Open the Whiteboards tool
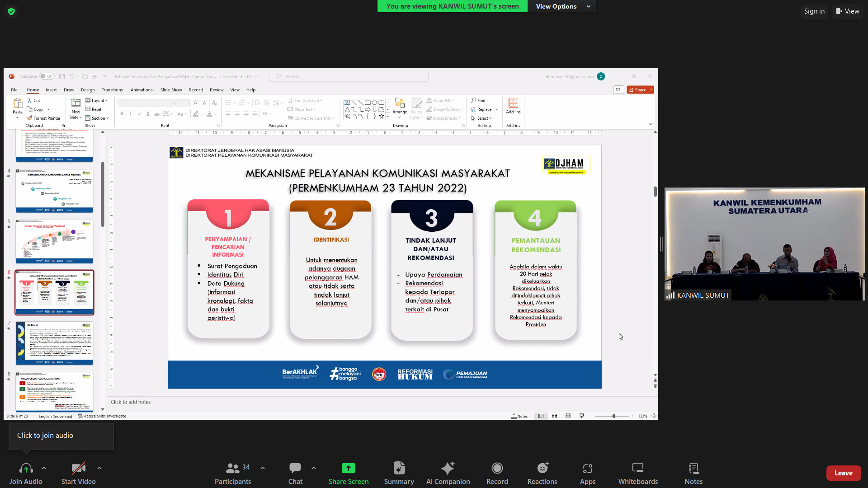868x488 pixels. point(637,468)
